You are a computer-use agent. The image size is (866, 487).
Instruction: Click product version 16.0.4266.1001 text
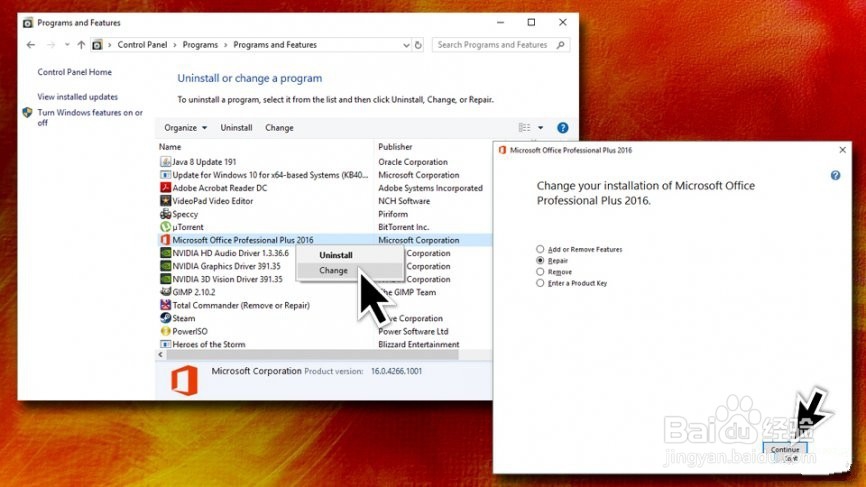[397, 371]
